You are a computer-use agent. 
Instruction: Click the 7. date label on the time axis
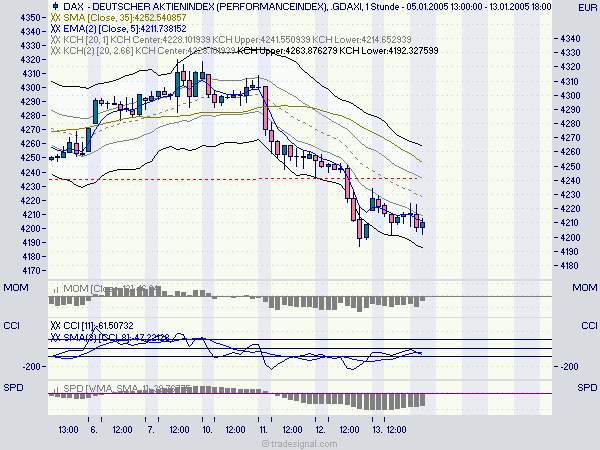click(x=151, y=430)
